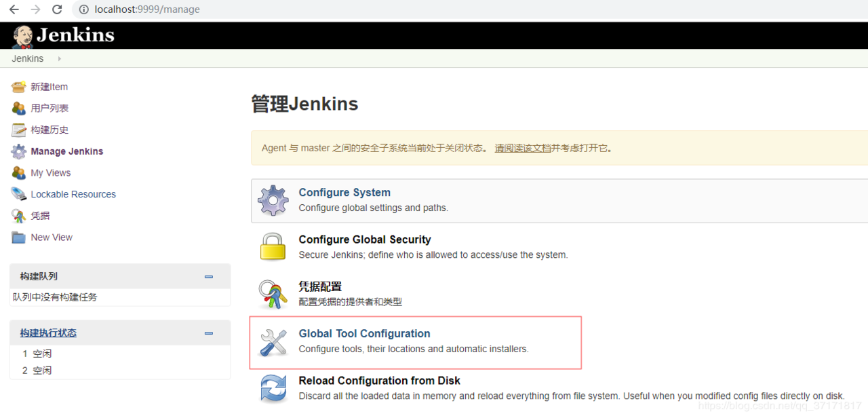This screenshot has width=868, height=418.
Task: Click the 构建历史 notepad icon
Action: point(18,130)
